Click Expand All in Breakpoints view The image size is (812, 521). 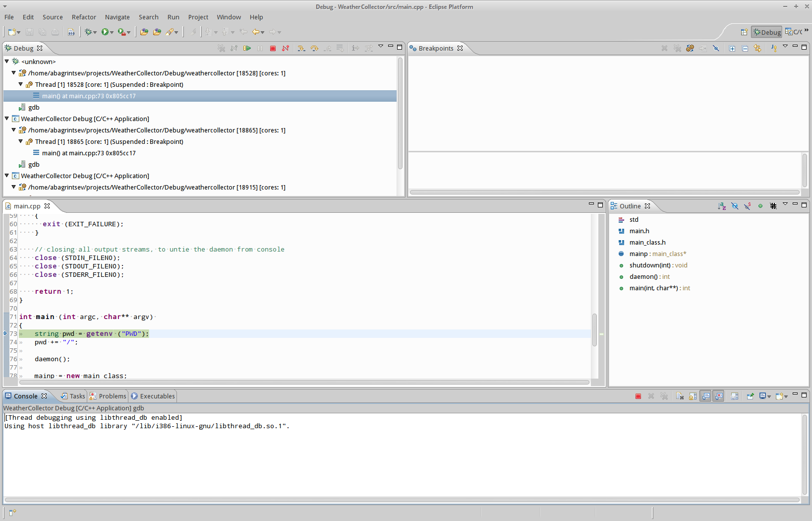(x=732, y=48)
